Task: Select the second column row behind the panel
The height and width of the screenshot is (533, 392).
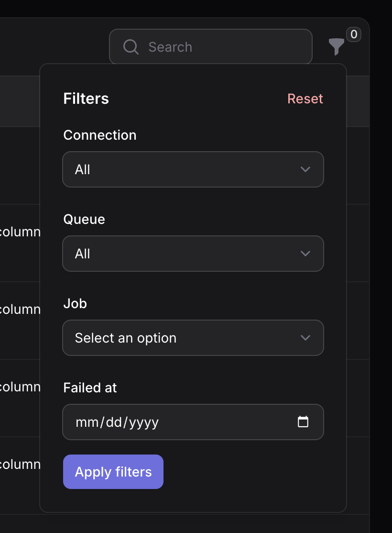Action: point(20,309)
